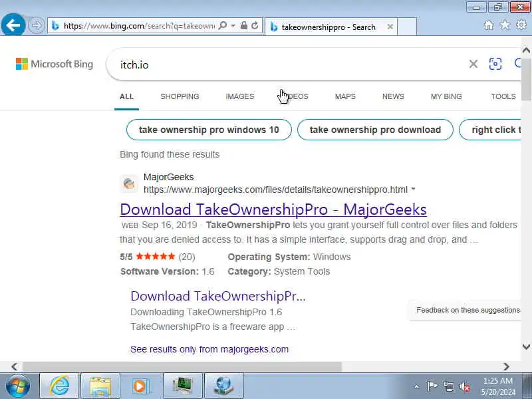The image size is (532, 399).
Task: Go back with the browser Back arrow
Action: [x=13, y=25]
